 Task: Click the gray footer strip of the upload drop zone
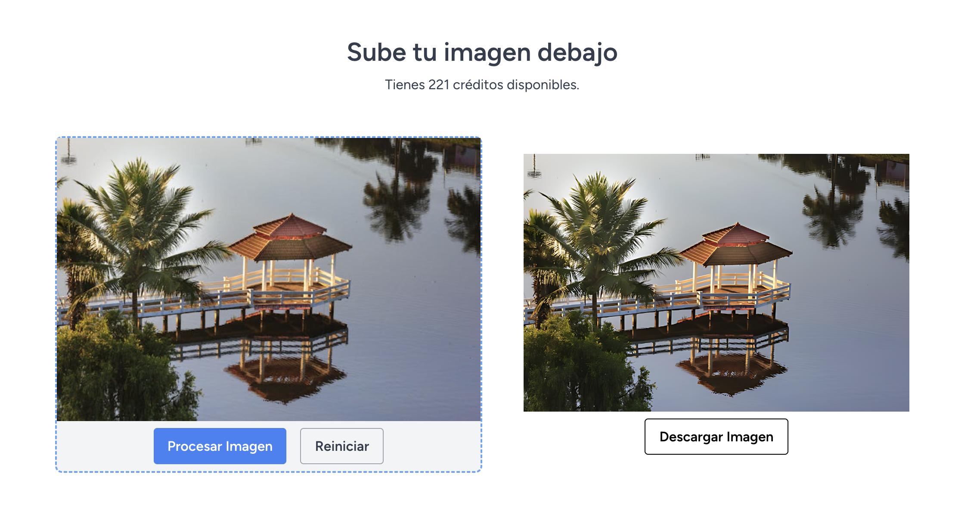[x=269, y=446]
